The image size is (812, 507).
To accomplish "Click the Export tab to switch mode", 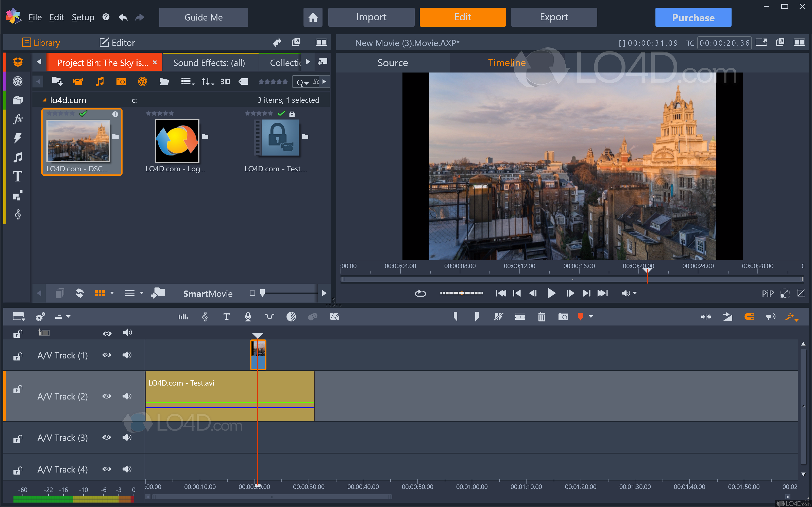I will coord(552,17).
